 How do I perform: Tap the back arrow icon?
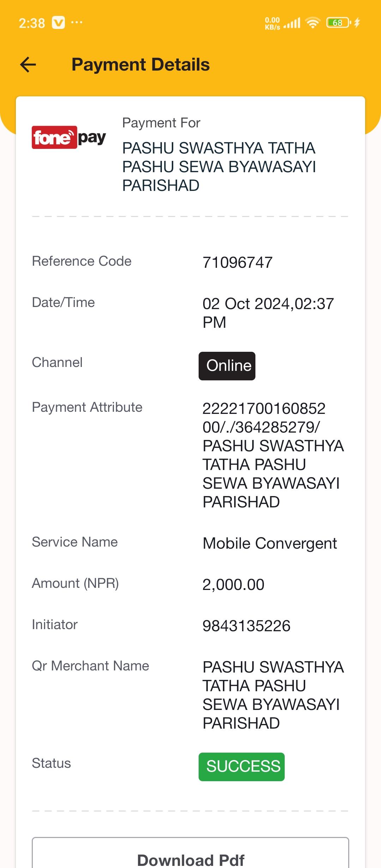[28, 65]
